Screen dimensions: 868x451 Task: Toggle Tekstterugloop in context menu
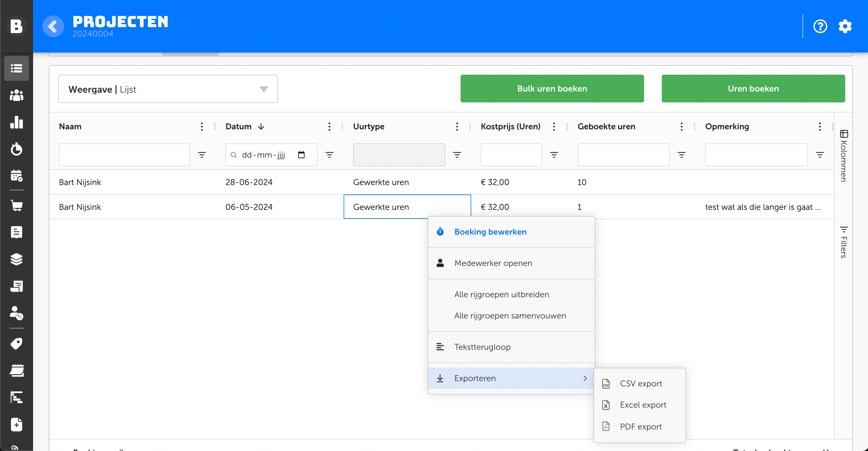point(511,347)
